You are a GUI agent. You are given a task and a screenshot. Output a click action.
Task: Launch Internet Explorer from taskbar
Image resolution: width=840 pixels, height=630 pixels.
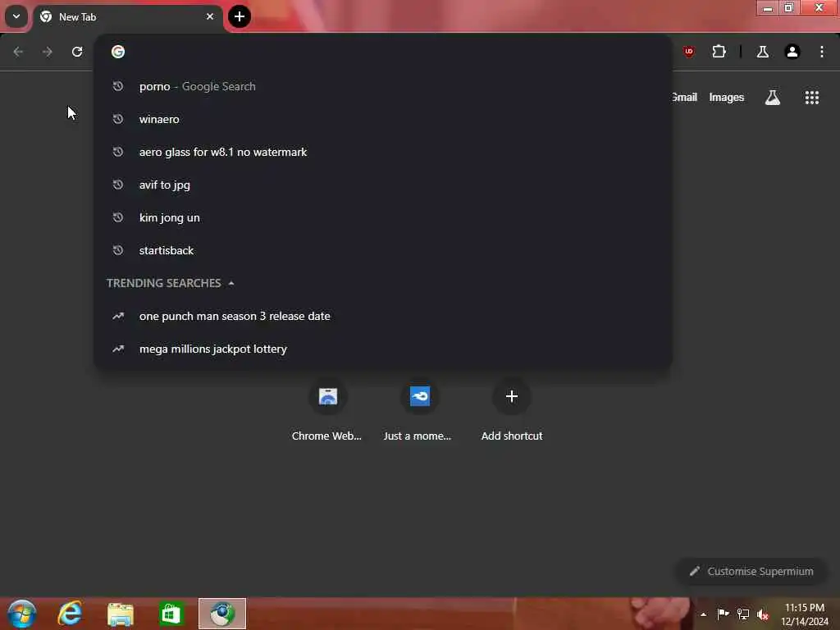coord(71,614)
